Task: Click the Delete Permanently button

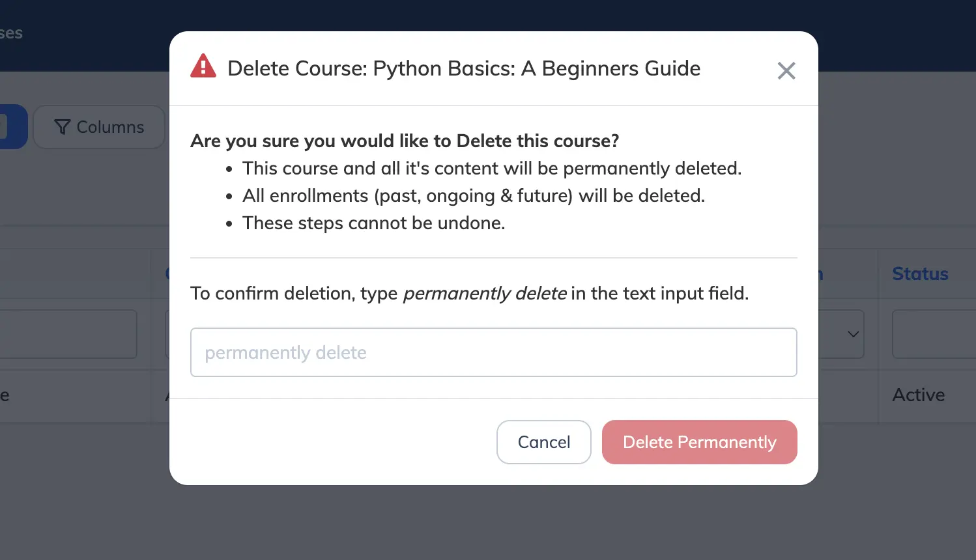Action: click(699, 442)
